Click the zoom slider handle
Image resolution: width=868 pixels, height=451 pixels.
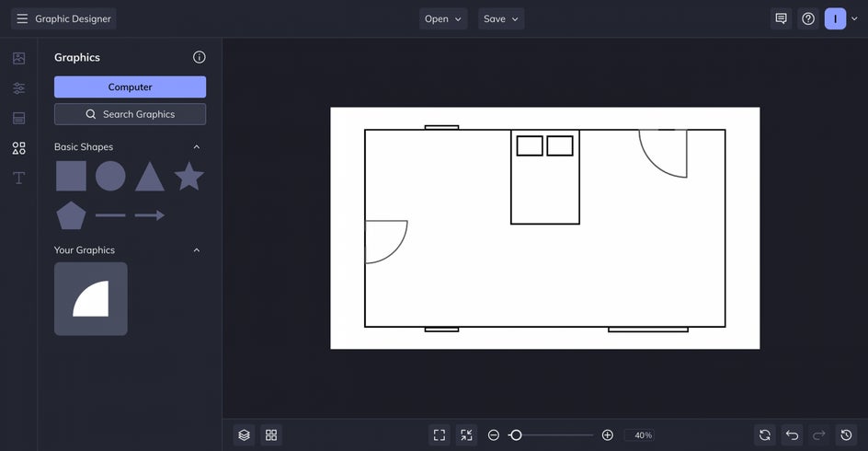515,435
